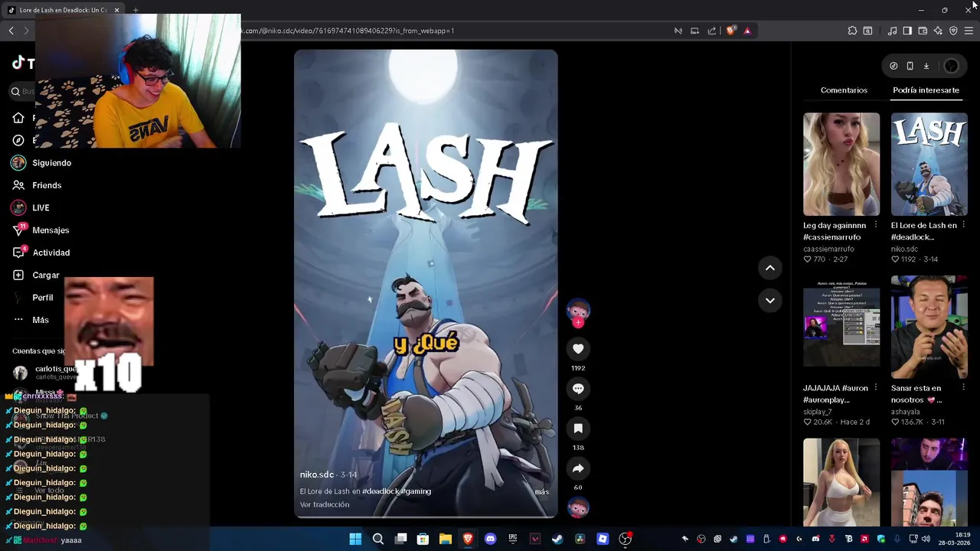Click skiplay_7 username in recommendations
The image size is (980, 551).
pyautogui.click(x=817, y=412)
